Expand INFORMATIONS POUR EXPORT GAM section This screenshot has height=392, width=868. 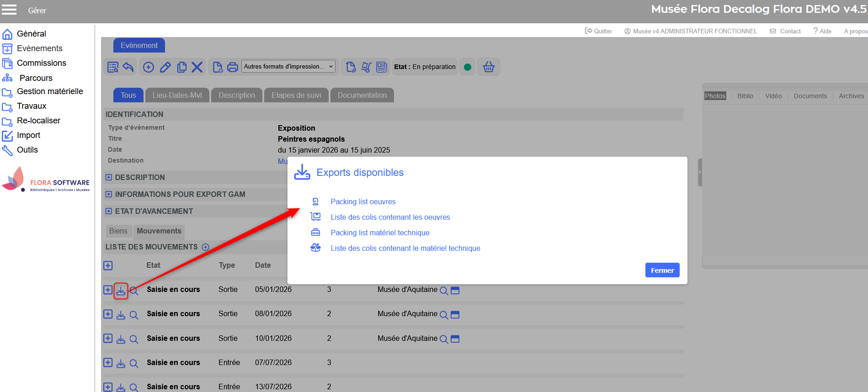(x=109, y=194)
